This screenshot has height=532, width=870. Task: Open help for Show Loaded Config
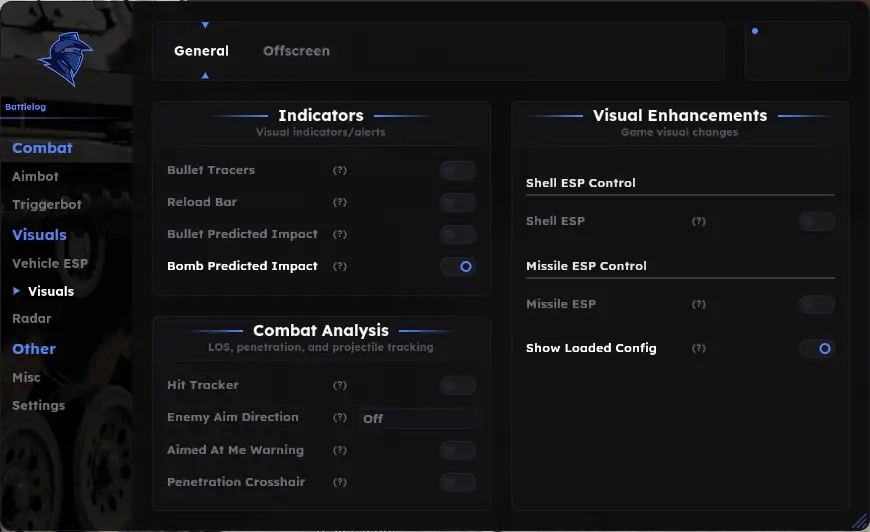tap(699, 348)
